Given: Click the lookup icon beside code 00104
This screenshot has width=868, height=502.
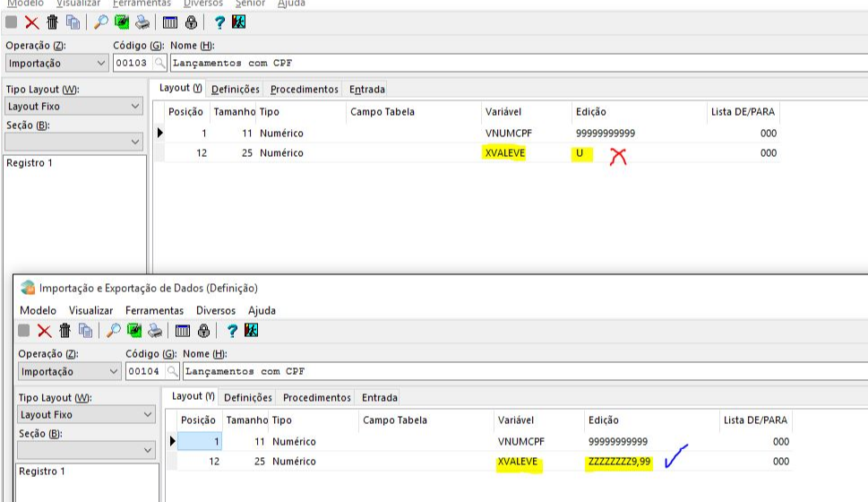Looking at the screenshot, I should coord(172,371).
